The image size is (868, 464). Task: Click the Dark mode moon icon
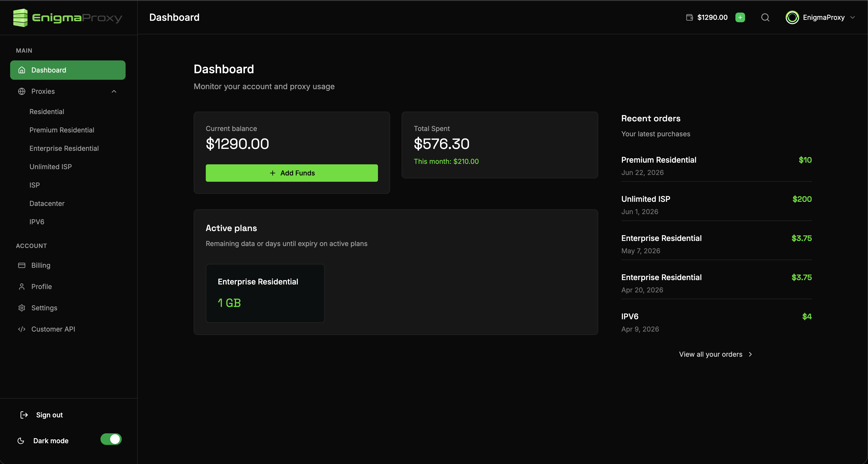click(21, 441)
